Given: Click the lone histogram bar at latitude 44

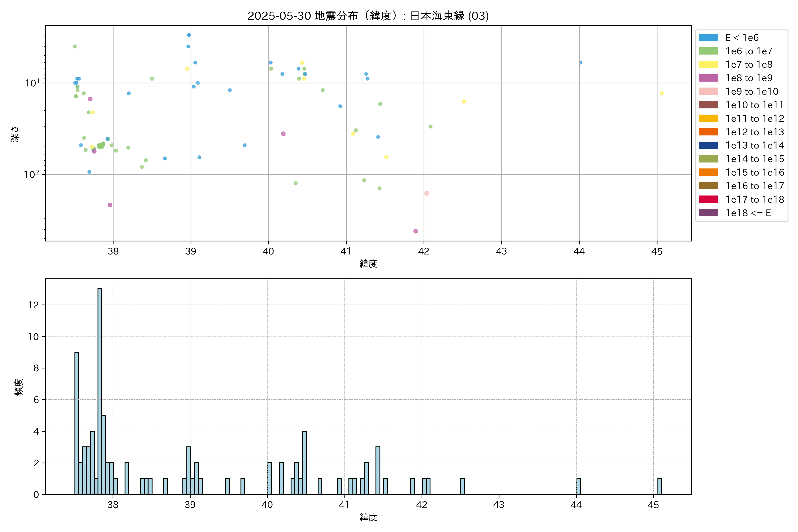Looking at the screenshot, I should (579, 486).
